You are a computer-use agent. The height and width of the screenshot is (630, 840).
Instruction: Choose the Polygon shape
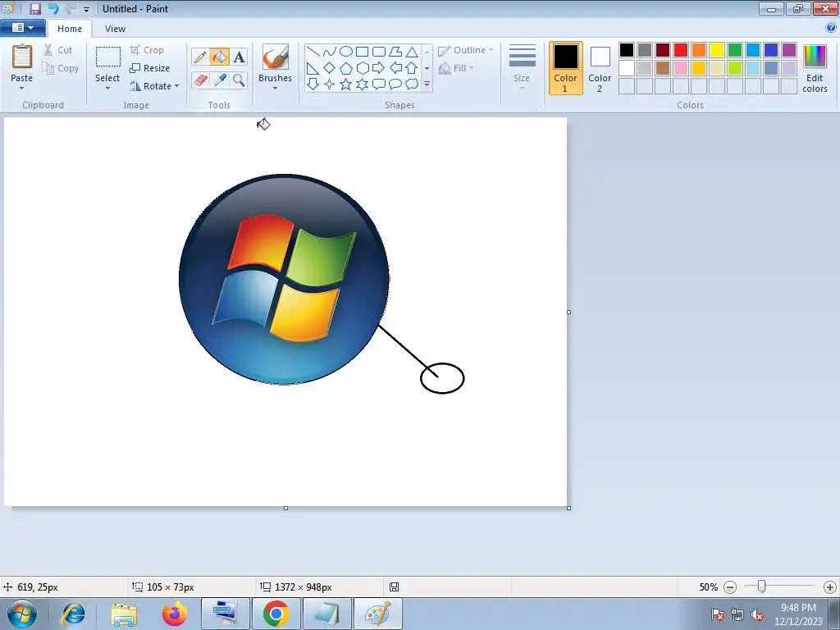(x=395, y=52)
